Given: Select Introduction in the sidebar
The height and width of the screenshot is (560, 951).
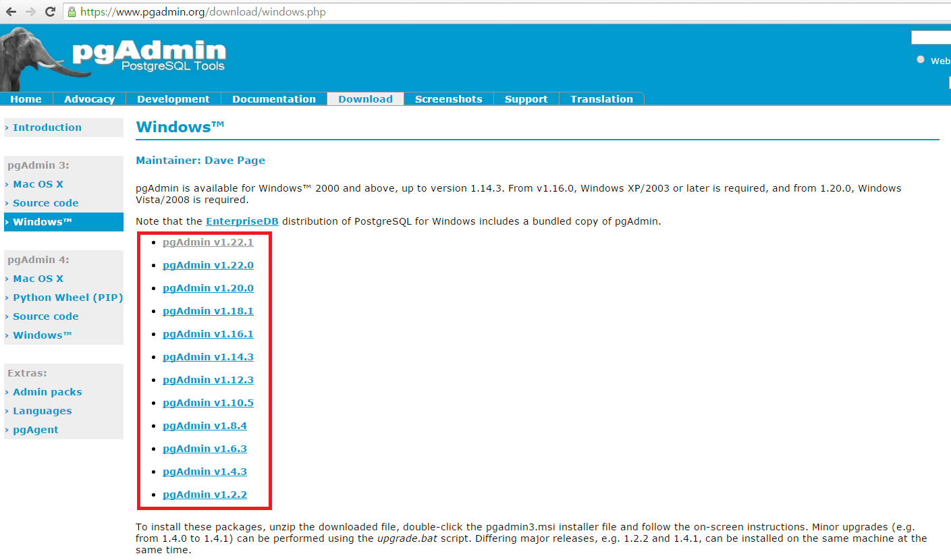Looking at the screenshot, I should [47, 127].
